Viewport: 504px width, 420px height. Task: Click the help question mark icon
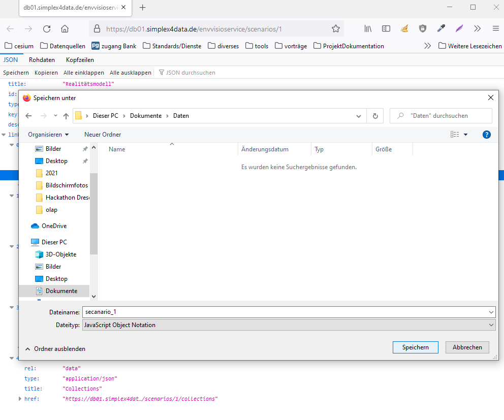click(486, 135)
